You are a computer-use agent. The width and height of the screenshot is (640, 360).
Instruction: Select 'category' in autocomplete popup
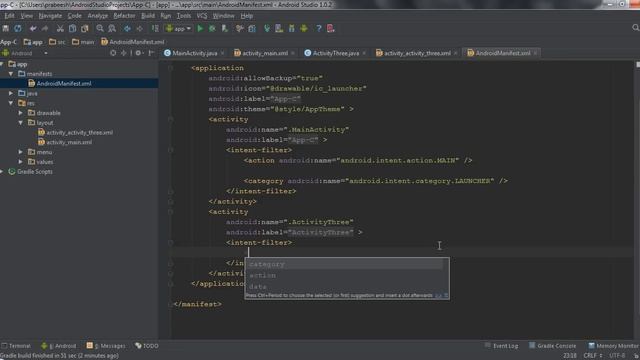(344, 264)
